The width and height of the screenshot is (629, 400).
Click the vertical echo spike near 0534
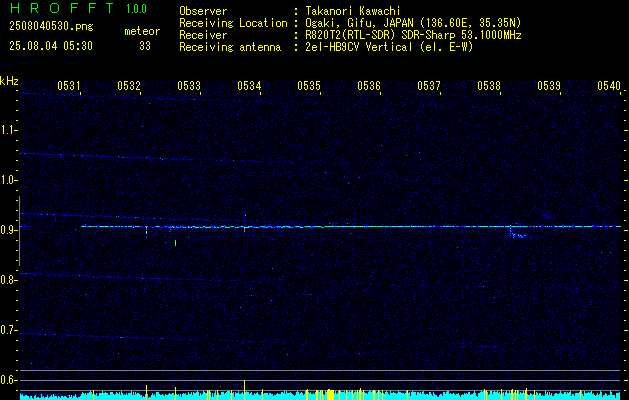(x=245, y=223)
